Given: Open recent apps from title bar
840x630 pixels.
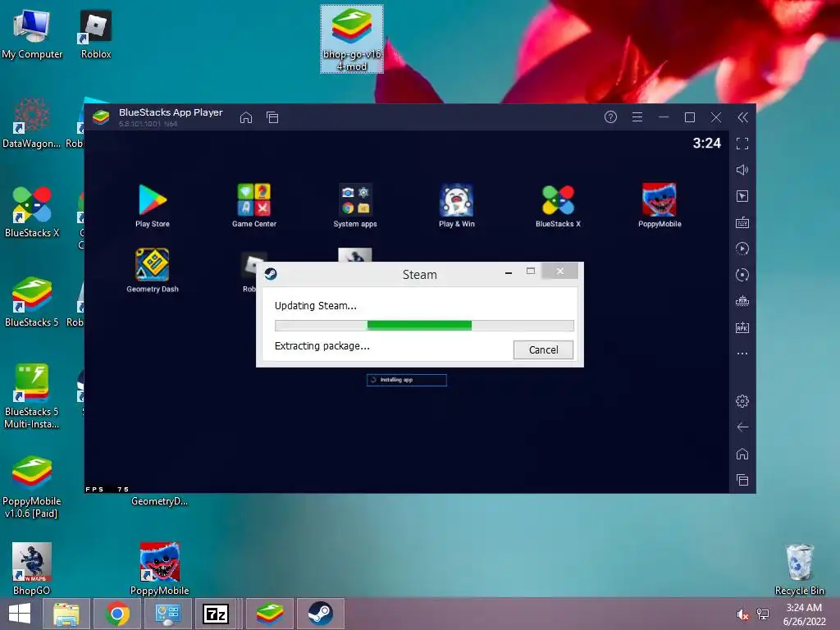Looking at the screenshot, I should (272, 117).
